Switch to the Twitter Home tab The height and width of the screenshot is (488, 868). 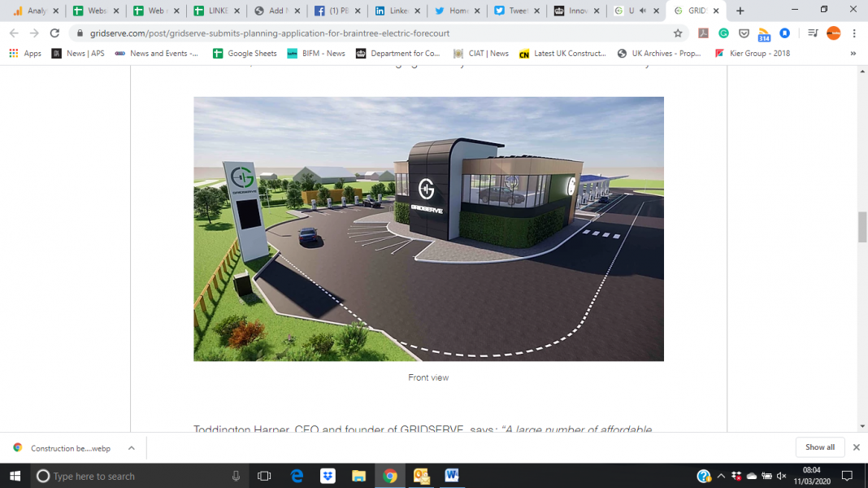coord(458,11)
